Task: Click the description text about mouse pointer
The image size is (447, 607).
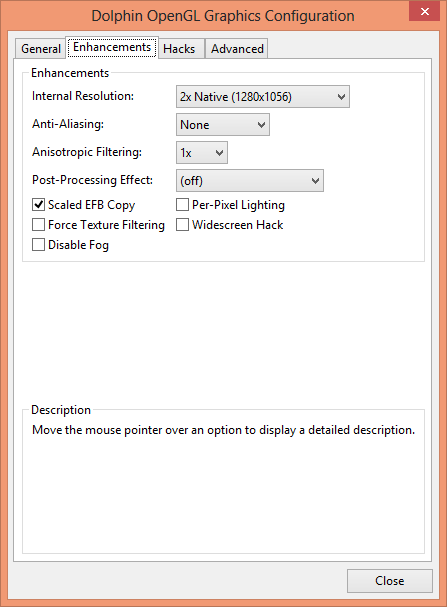Action: tap(223, 430)
